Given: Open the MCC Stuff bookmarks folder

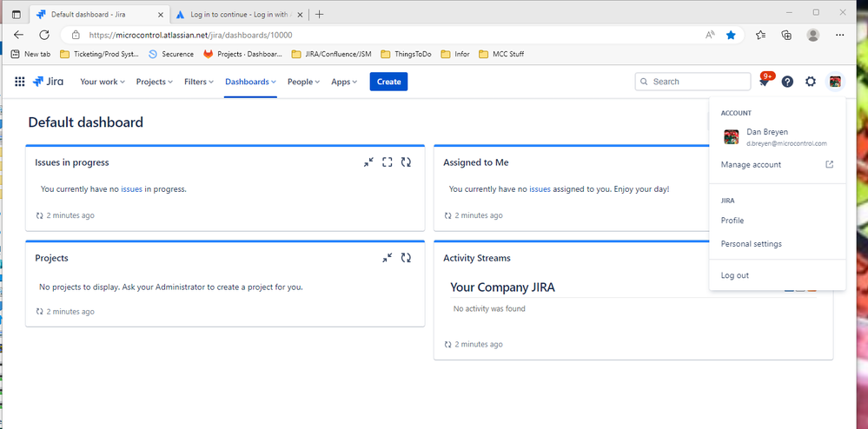Looking at the screenshot, I should pyautogui.click(x=501, y=54).
